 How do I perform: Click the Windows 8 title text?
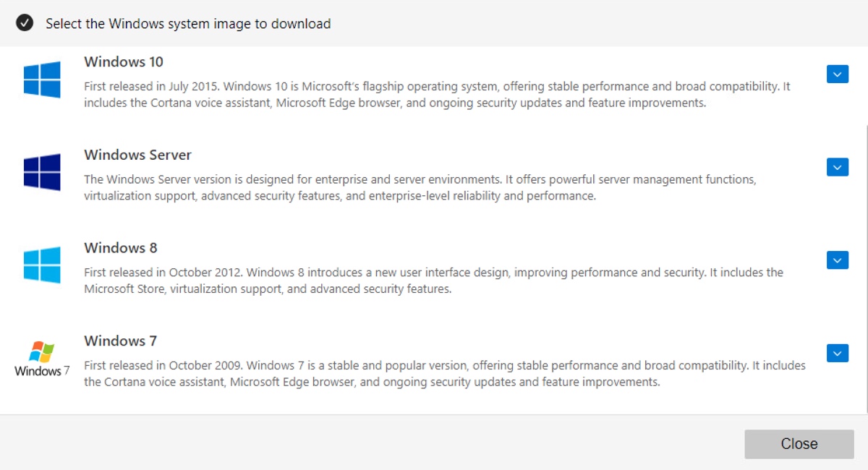(x=120, y=248)
